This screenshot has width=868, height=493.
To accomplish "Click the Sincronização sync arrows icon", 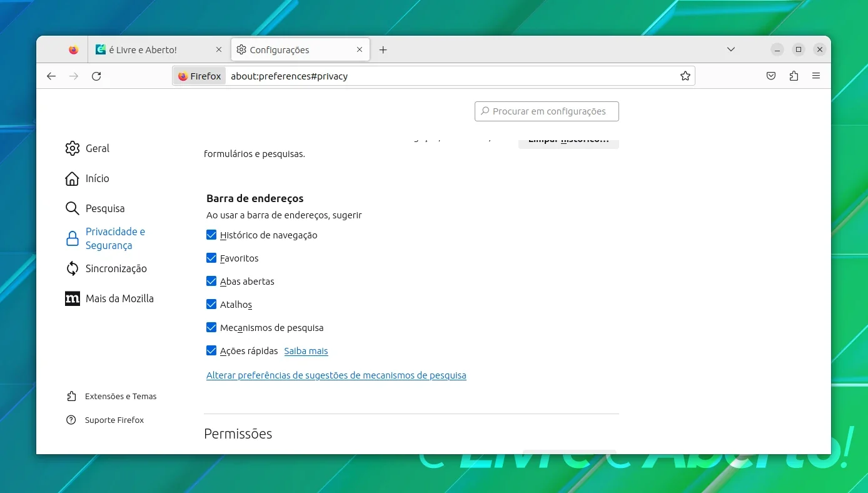I will (73, 268).
